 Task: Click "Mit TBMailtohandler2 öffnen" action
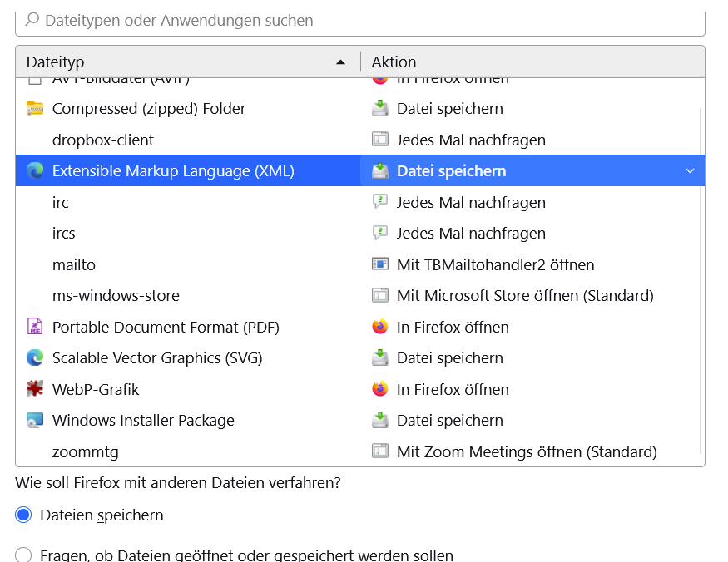(495, 265)
